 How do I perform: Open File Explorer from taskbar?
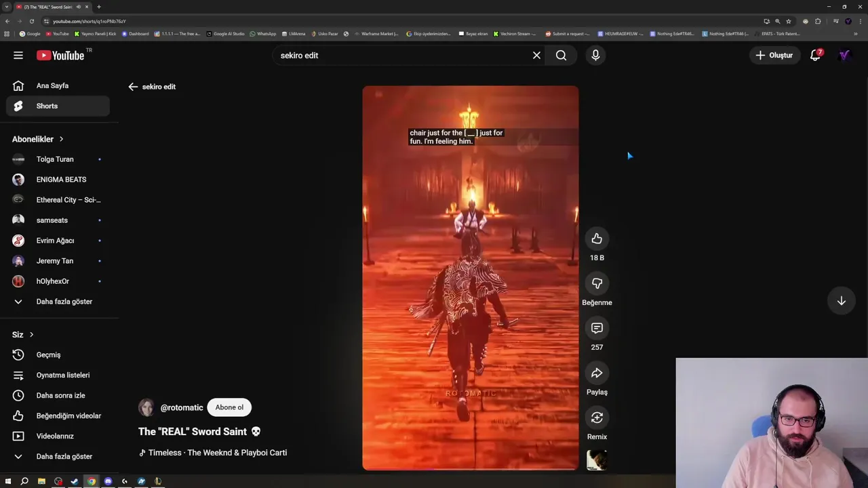41,481
